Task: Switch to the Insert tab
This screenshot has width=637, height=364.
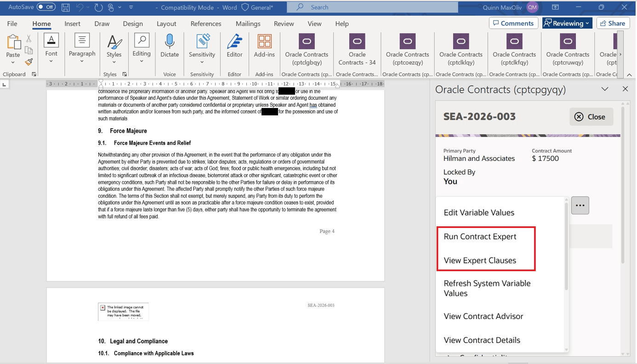Action: [72, 23]
